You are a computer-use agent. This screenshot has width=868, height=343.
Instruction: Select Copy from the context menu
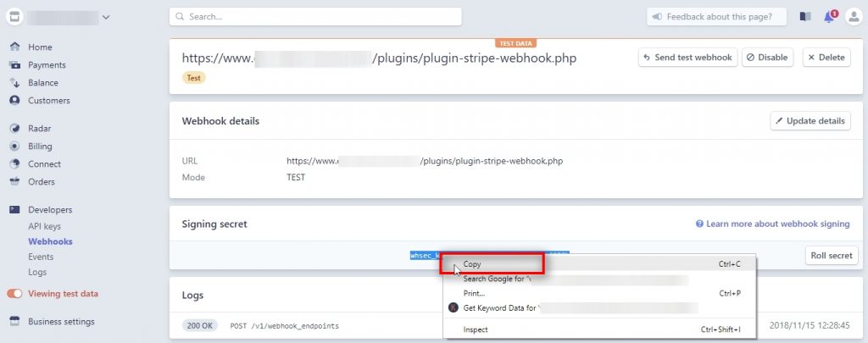pos(472,264)
